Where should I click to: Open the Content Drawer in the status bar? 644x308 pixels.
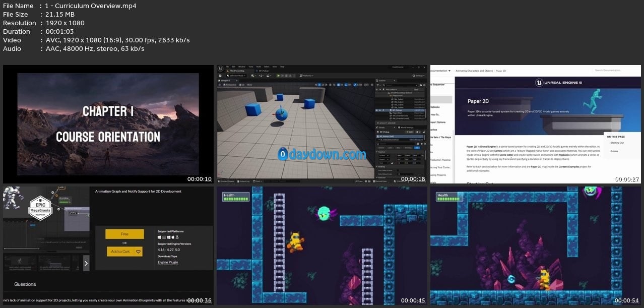[x=226, y=181]
